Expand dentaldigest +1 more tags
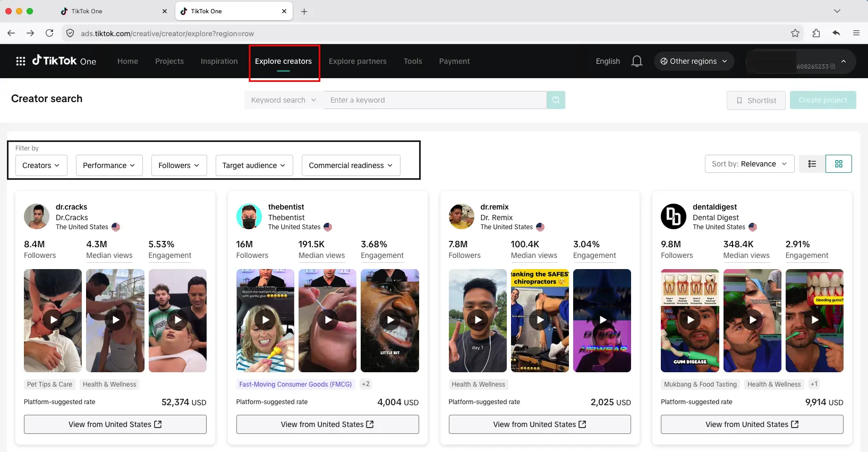Viewport: 868px width, 452px height. 814,384
